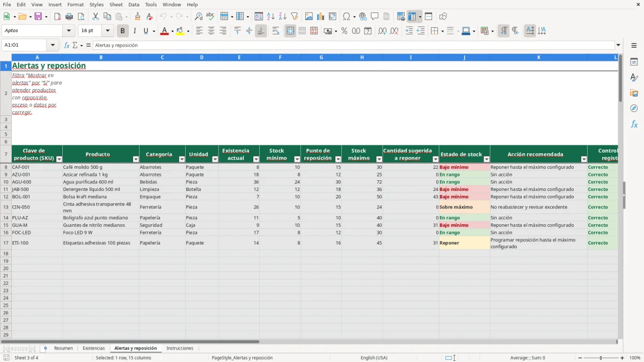644x362 pixels.
Task: Sort ascending A to Z
Action: tap(271, 17)
